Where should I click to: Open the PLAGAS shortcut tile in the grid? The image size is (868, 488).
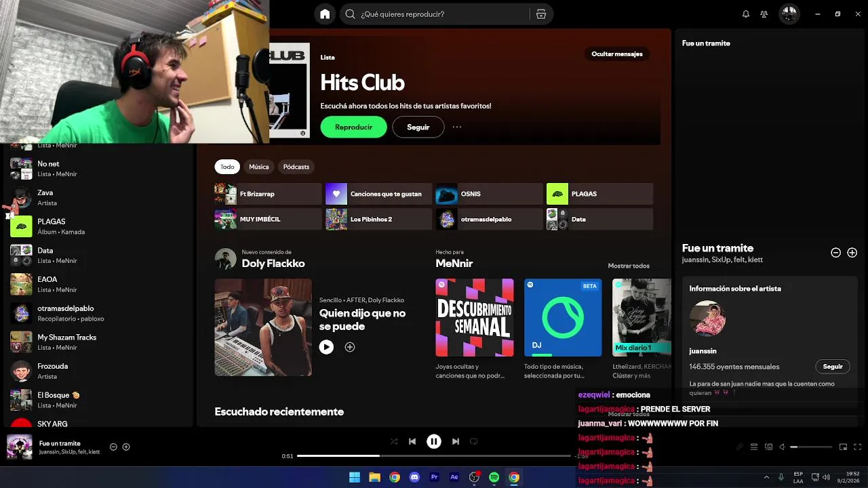pyautogui.click(x=599, y=194)
